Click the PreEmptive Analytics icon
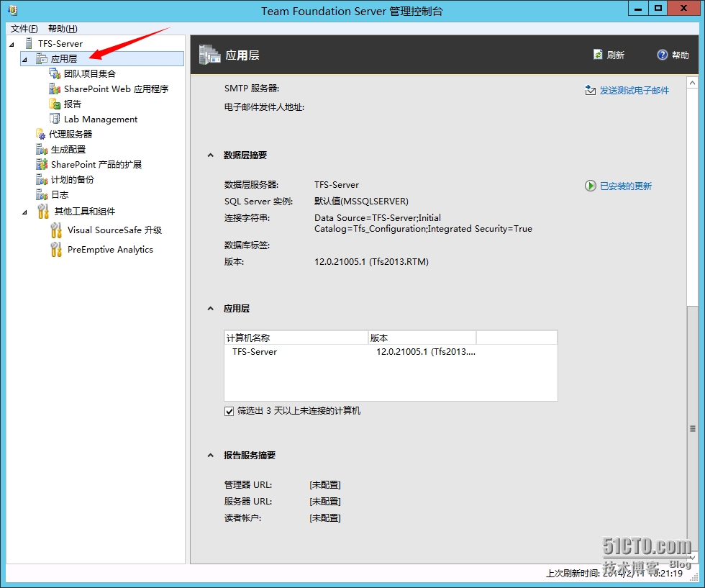The width and height of the screenshot is (705, 588). (x=56, y=249)
